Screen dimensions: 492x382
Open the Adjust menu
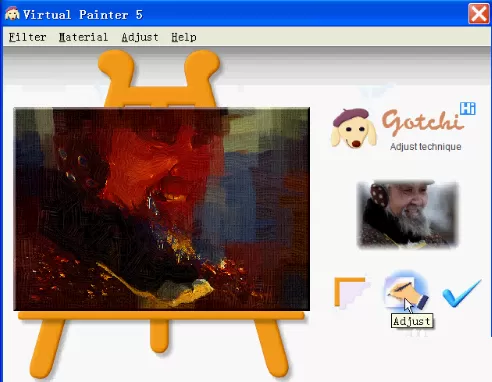(x=140, y=37)
